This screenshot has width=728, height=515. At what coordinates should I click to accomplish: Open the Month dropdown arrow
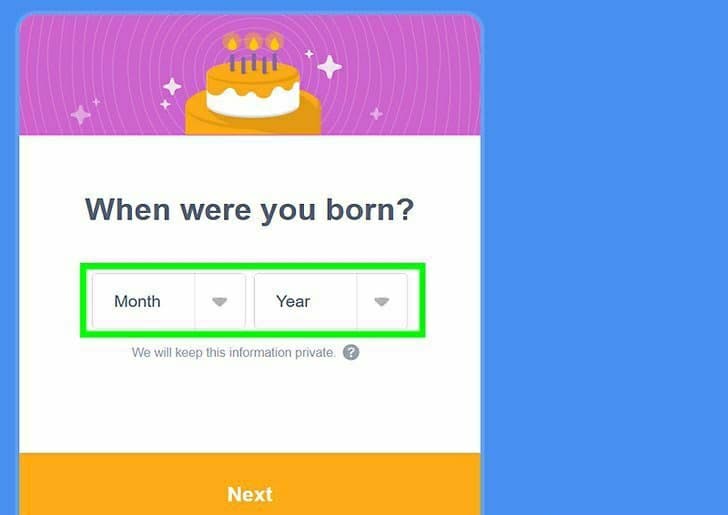tap(220, 301)
